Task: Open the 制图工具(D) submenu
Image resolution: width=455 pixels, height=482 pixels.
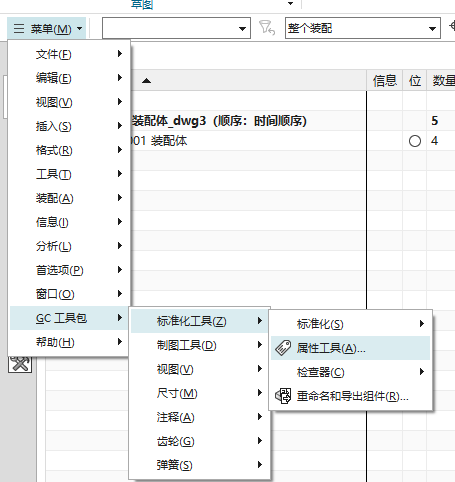Action: [199, 345]
